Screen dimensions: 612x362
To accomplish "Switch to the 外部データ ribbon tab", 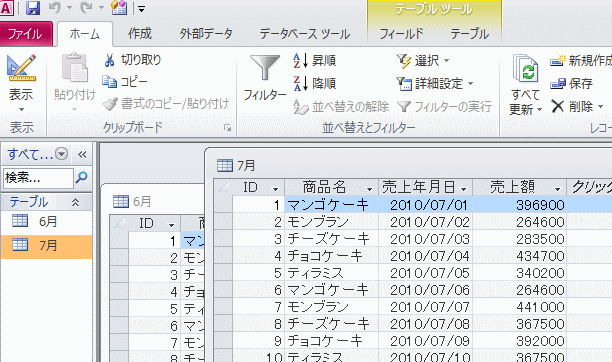I will (206, 34).
